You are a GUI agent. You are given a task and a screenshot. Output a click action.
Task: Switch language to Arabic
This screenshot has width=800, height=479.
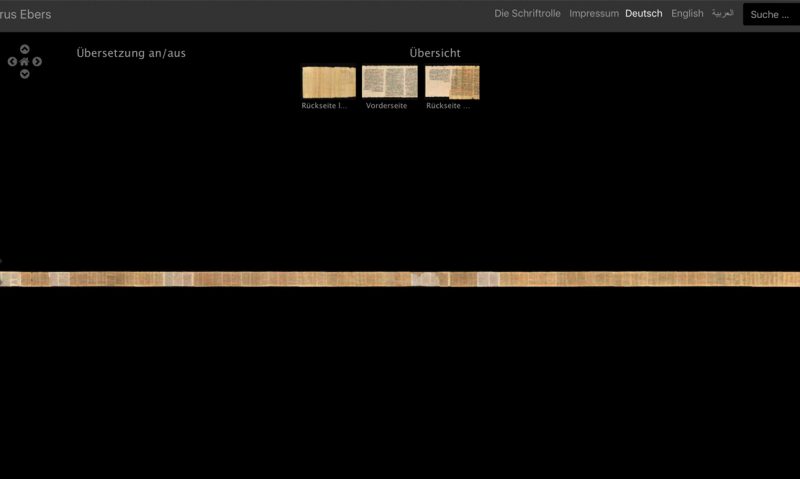point(722,14)
